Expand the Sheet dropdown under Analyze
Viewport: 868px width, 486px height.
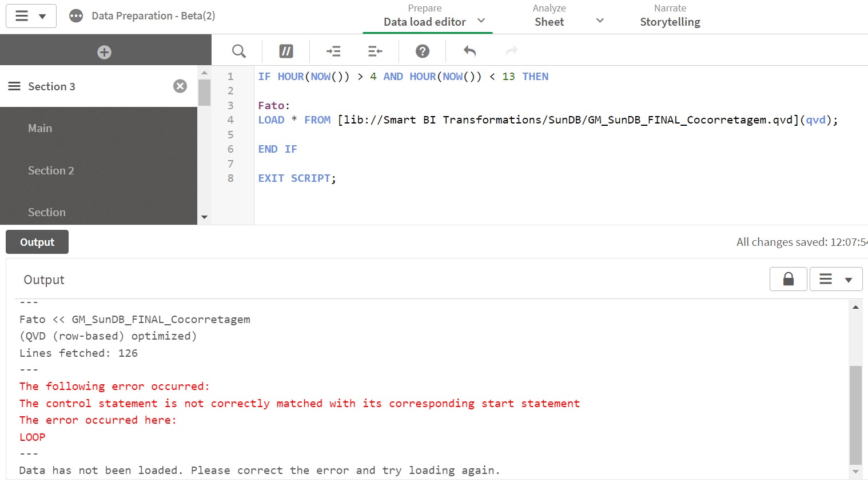tap(600, 21)
